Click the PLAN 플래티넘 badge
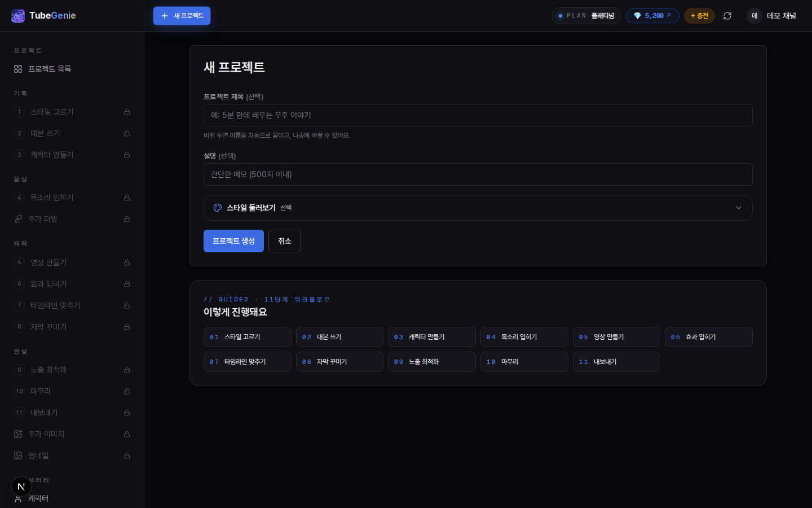Image resolution: width=812 pixels, height=508 pixels. tap(586, 16)
